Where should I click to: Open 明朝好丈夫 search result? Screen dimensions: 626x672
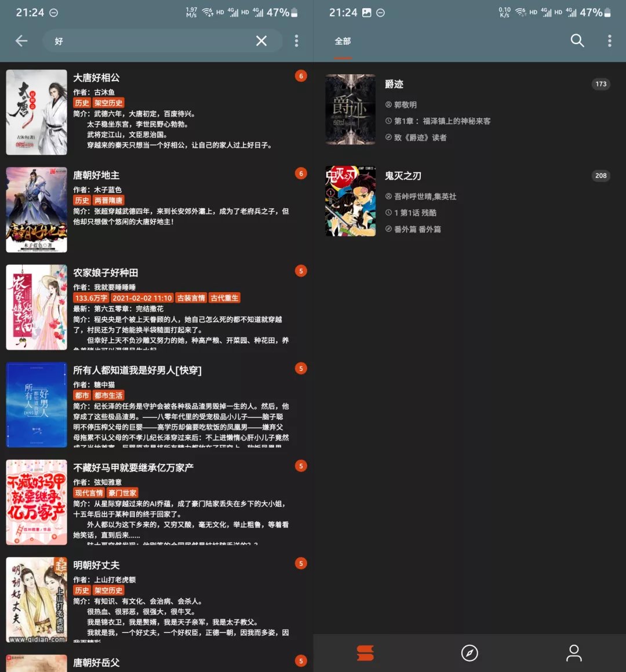pyautogui.click(x=96, y=565)
